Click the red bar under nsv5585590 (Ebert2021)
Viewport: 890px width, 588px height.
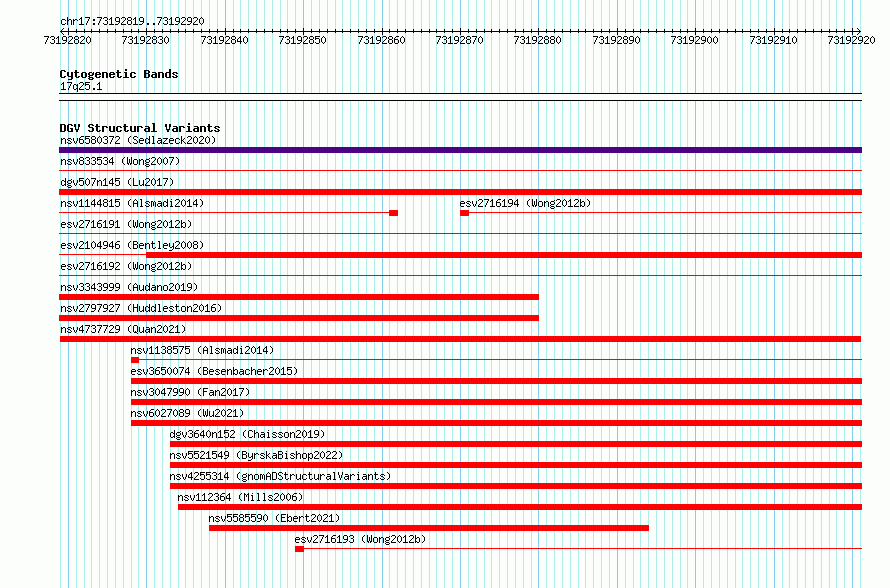click(429, 528)
